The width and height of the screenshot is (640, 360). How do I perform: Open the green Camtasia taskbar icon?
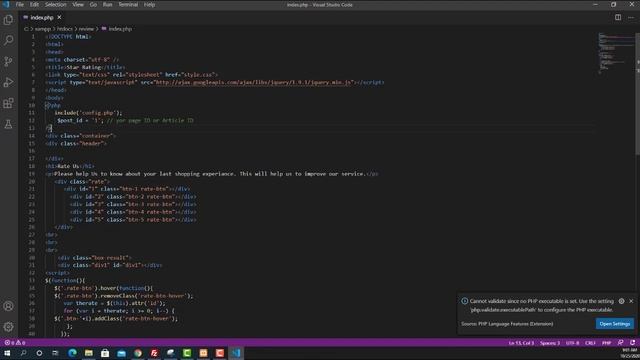(187, 353)
